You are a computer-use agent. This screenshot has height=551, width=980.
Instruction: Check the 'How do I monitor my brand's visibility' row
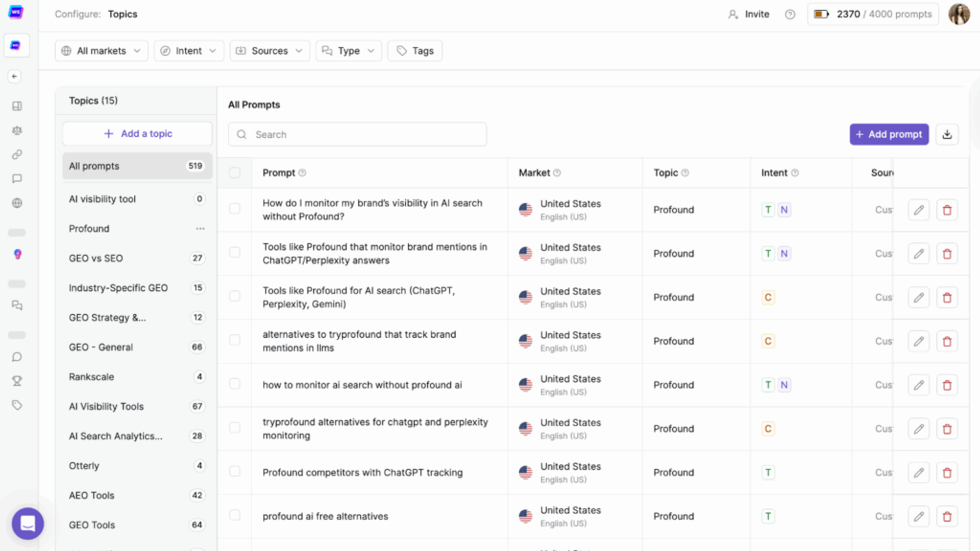click(x=235, y=209)
